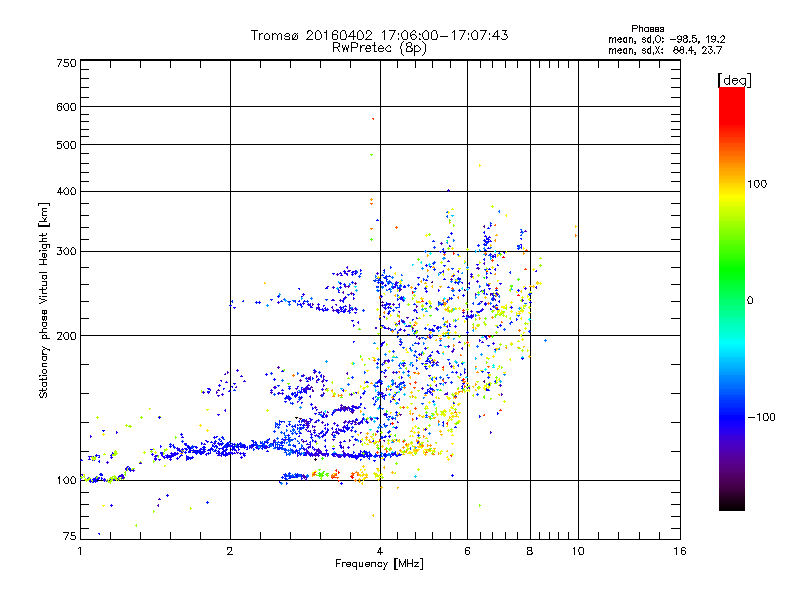
Task: Click the x-axis tick label '8'
Action: [530, 551]
